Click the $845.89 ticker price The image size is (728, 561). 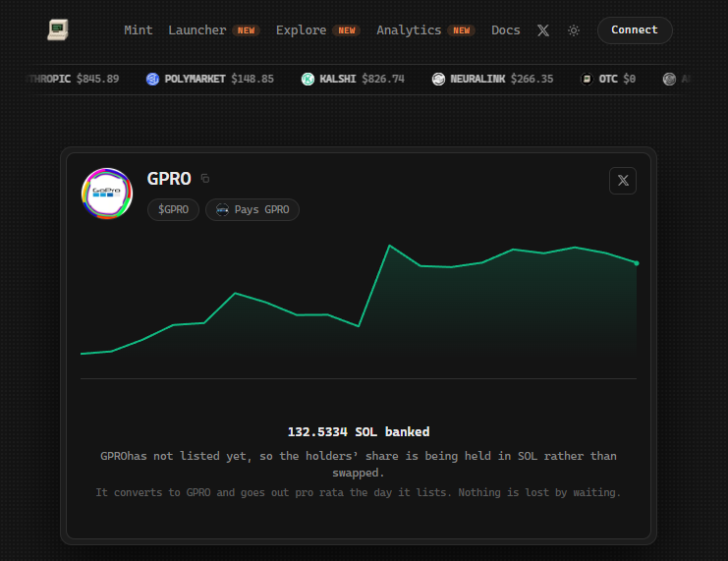pyautogui.click(x=97, y=79)
